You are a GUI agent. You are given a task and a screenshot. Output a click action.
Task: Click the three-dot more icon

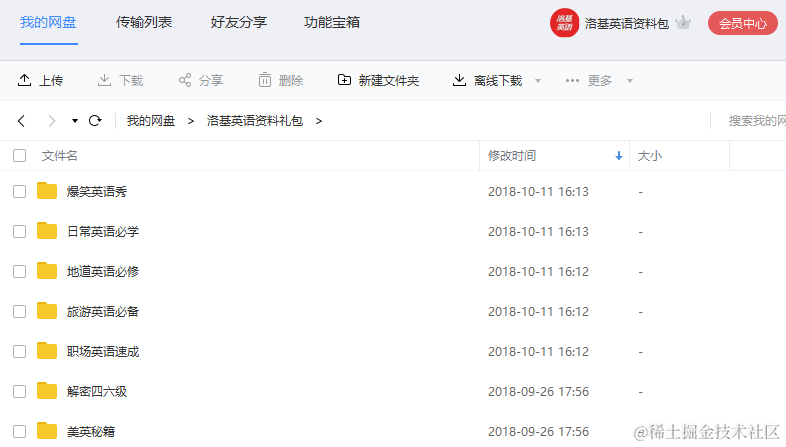(572, 80)
